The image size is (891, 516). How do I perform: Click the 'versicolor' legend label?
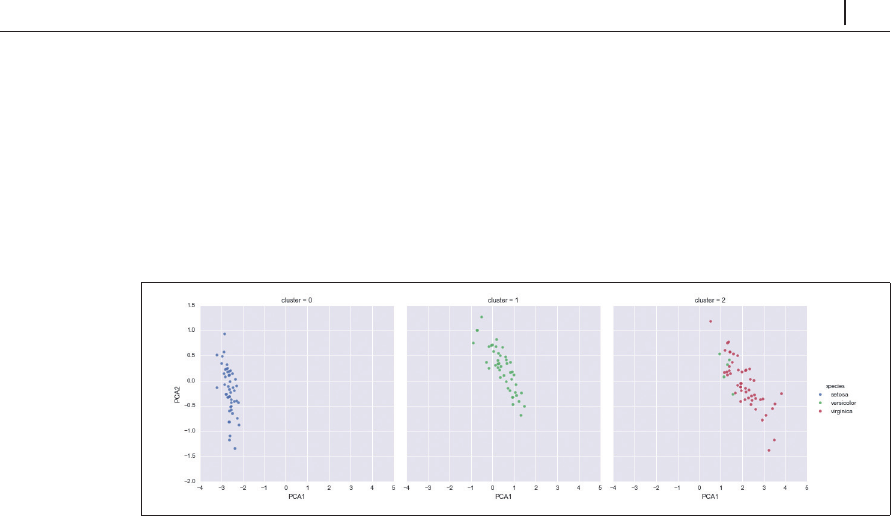point(842,403)
